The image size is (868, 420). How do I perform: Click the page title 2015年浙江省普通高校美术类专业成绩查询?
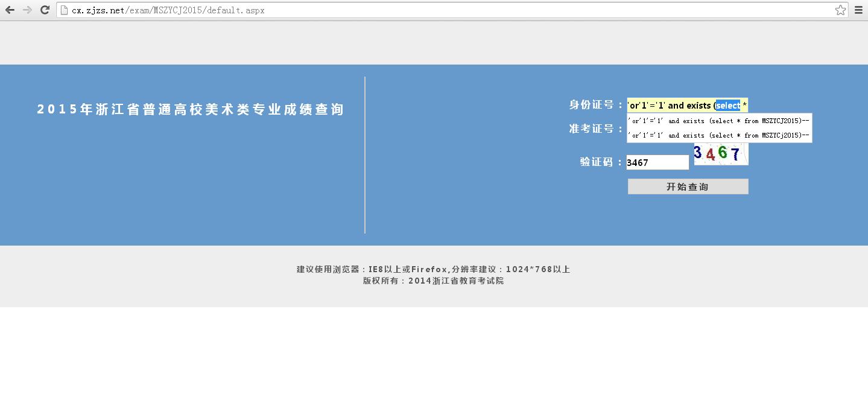click(191, 109)
